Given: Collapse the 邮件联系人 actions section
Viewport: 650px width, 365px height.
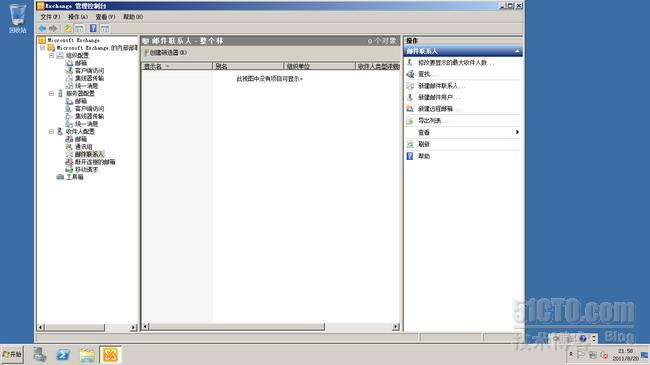Looking at the screenshot, I should point(517,51).
